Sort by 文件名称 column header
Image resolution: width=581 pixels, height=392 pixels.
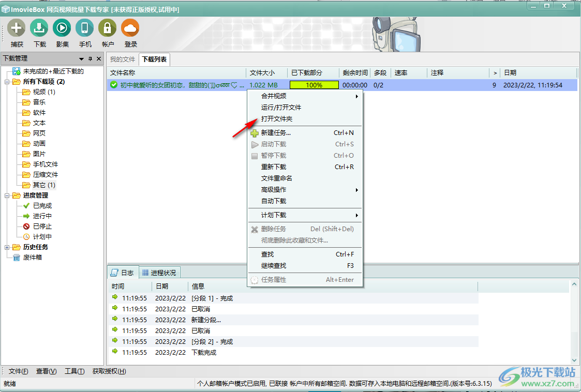177,72
